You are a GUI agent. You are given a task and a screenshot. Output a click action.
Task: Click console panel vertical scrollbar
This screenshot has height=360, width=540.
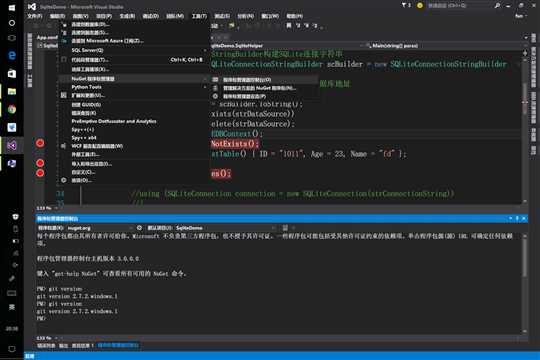click(x=525, y=283)
